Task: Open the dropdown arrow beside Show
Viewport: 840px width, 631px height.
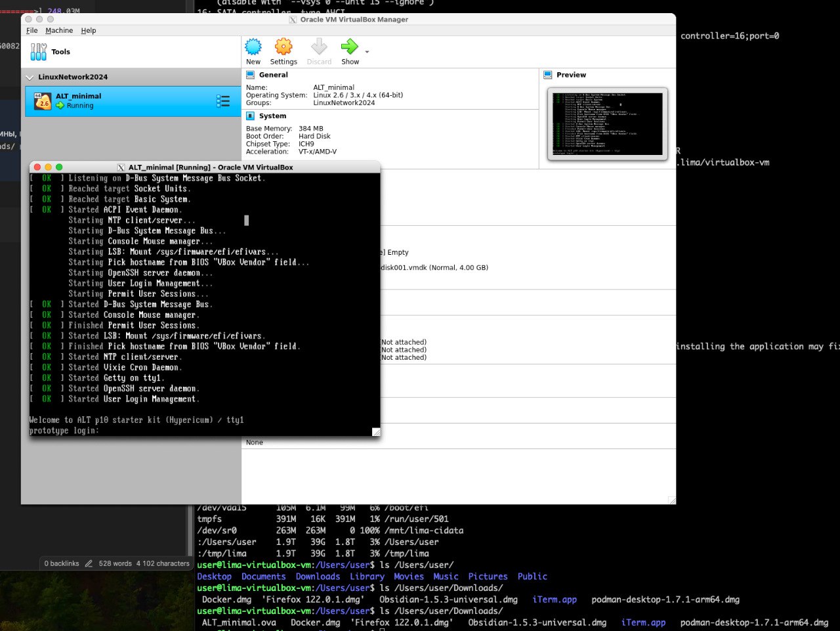Action: click(367, 51)
